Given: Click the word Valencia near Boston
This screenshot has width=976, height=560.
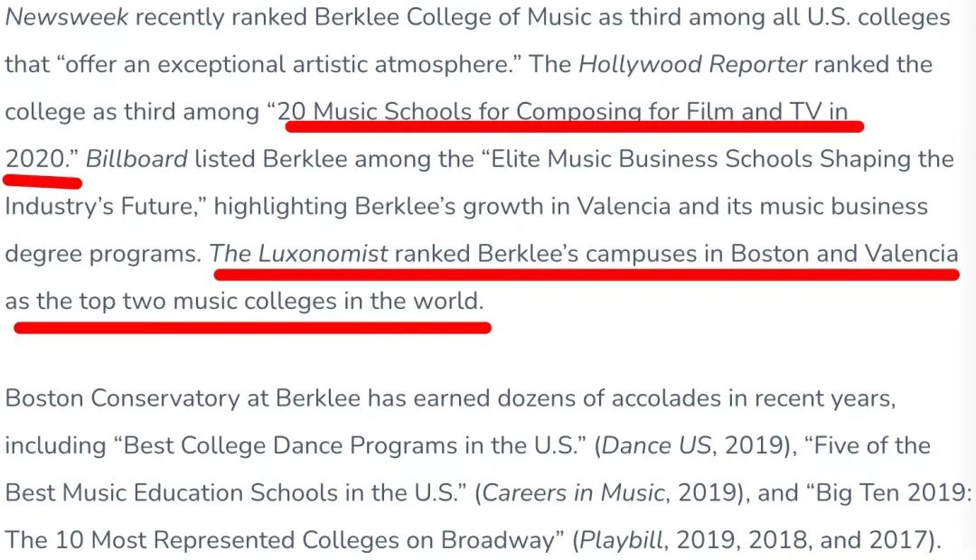Looking at the screenshot, I should coord(911,254).
